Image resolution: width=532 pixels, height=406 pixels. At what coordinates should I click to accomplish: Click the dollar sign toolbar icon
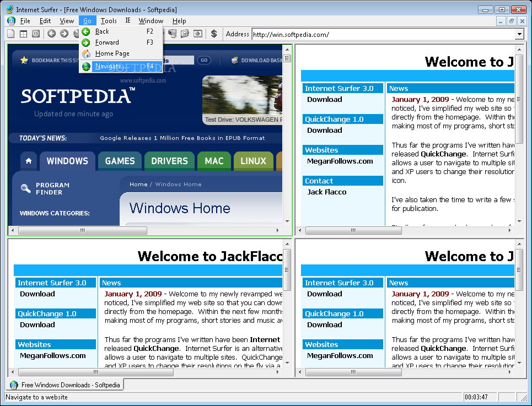coord(214,34)
